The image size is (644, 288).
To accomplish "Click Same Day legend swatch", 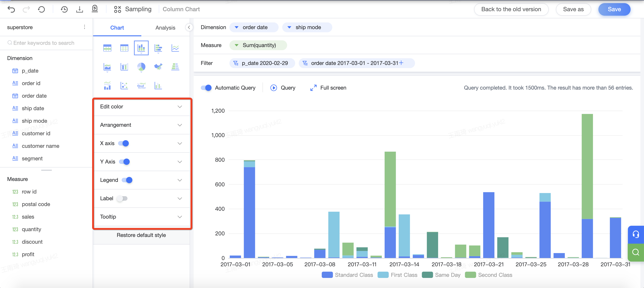I will coord(427,275).
